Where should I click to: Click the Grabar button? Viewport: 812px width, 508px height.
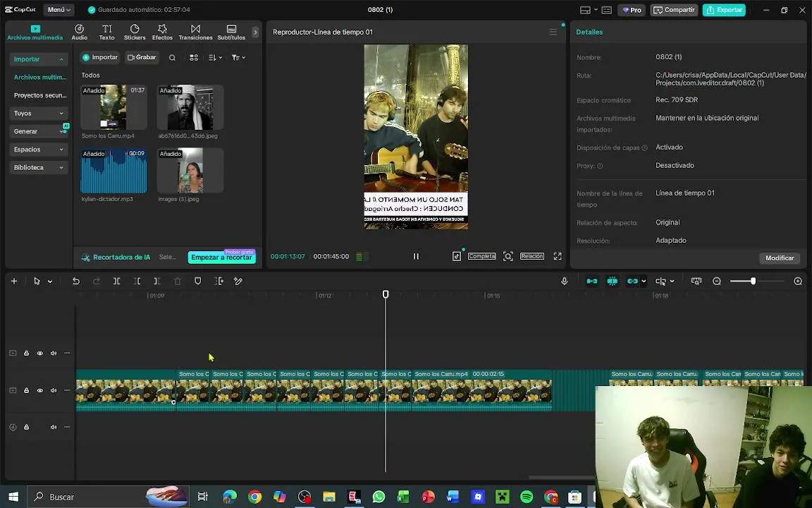[x=142, y=58]
